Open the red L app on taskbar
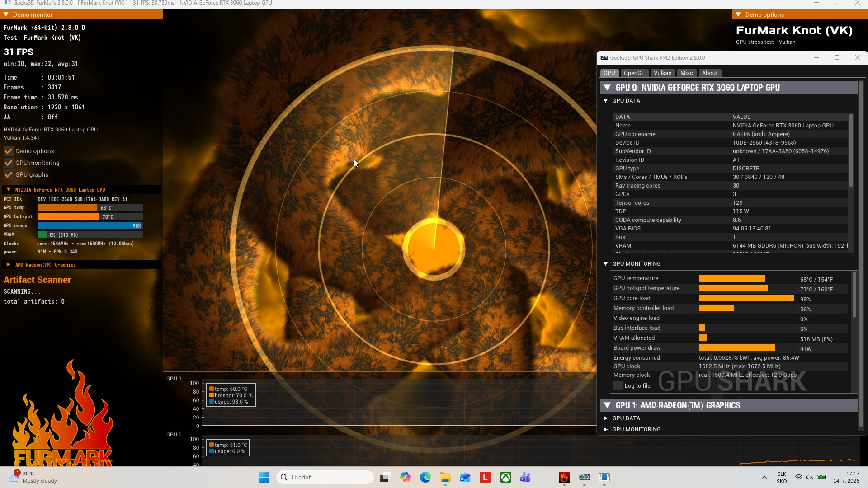The height and width of the screenshot is (488, 868). [x=486, y=477]
